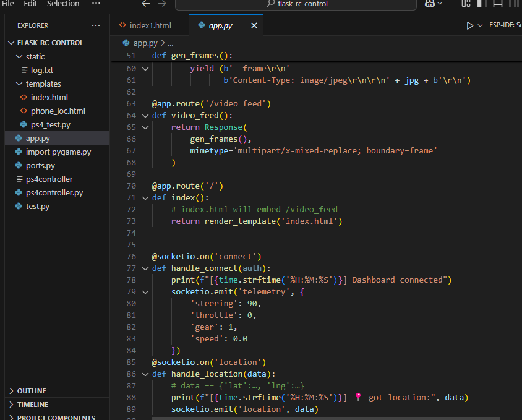Close the app.py tab
This screenshot has height=420, width=522.
click(254, 25)
